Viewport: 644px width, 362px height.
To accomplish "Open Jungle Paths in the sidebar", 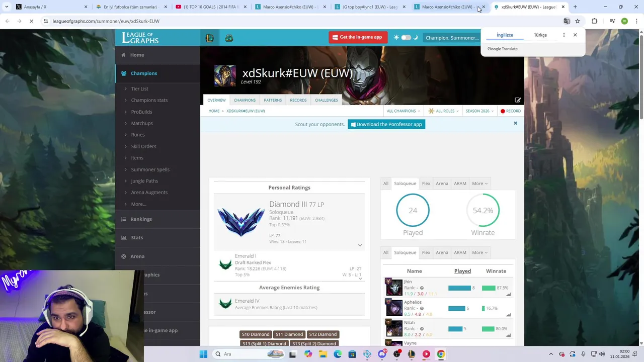I will tap(144, 181).
